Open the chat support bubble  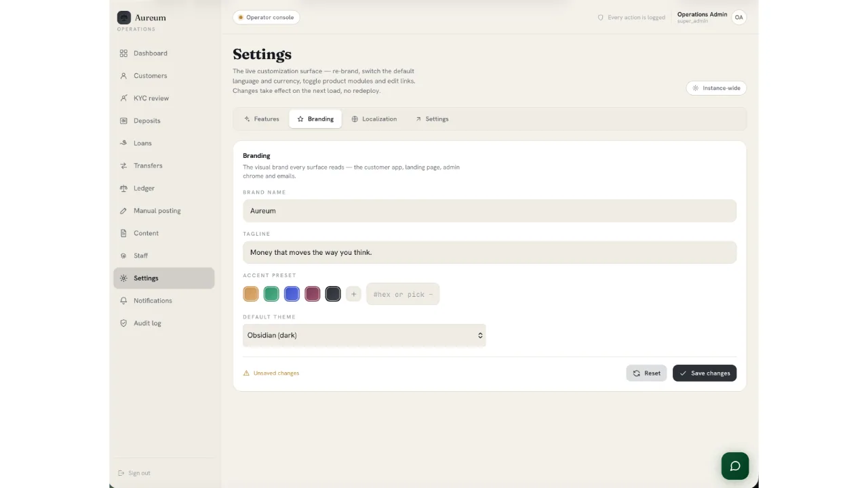pyautogui.click(x=735, y=466)
